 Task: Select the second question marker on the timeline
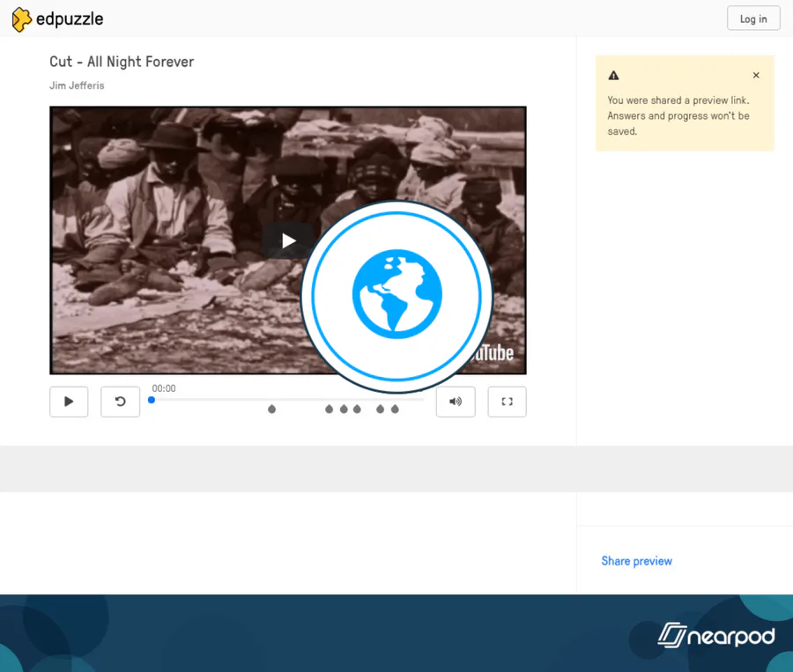pyautogui.click(x=330, y=409)
